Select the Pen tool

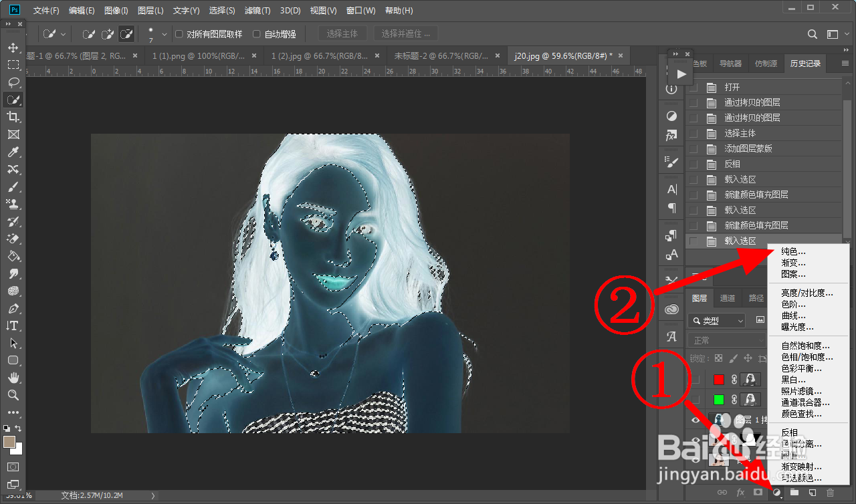click(x=13, y=309)
